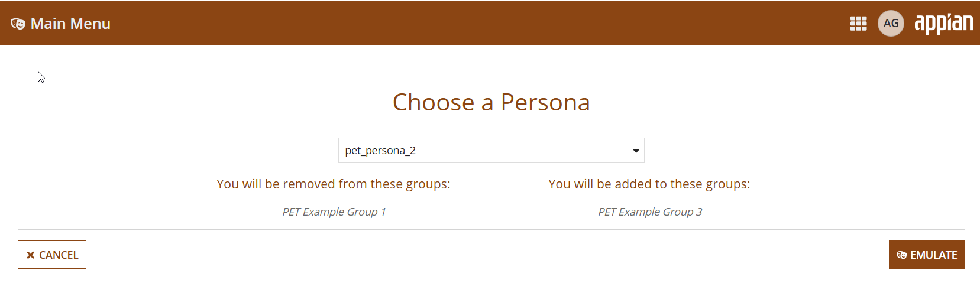Open the navigation grid icon in header
980x283 pixels.
(x=858, y=24)
